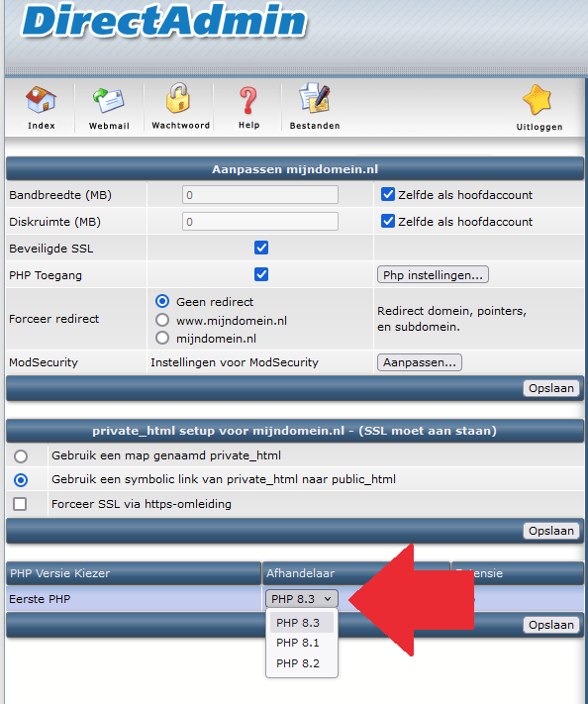
Task: Select the Geen redirect radio button
Action: 162,301
